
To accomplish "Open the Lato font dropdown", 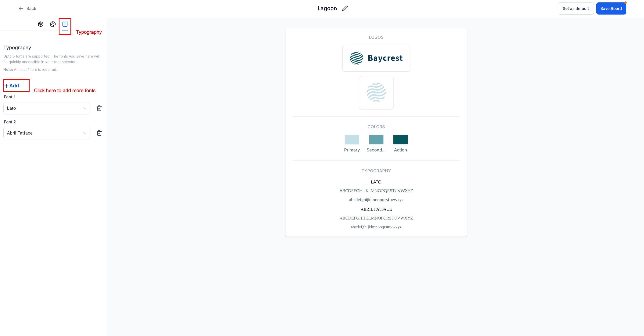I will (x=46, y=108).
